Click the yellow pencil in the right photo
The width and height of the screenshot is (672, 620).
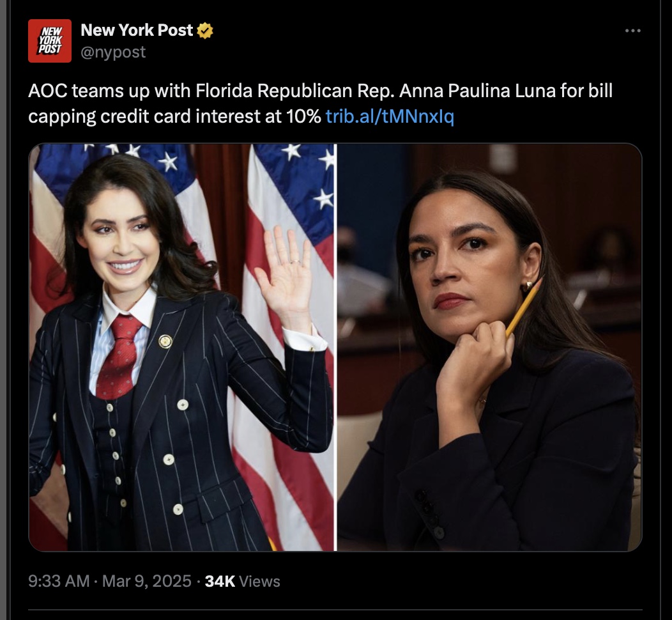[525, 307]
